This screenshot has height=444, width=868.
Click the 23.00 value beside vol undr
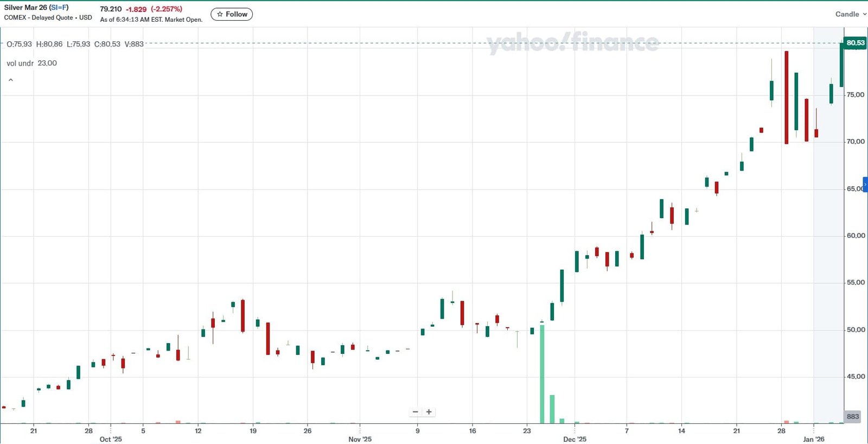[x=48, y=63]
